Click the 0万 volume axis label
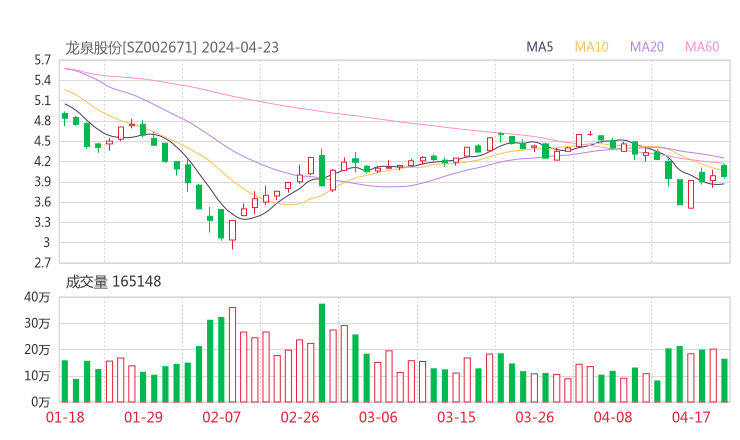Image resolution: width=740 pixels, height=440 pixels. pyautogui.click(x=40, y=402)
